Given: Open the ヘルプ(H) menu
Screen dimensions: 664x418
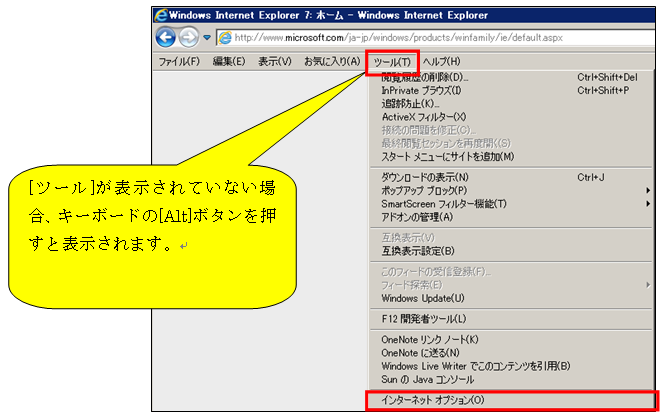Looking at the screenshot, I should (x=442, y=61).
